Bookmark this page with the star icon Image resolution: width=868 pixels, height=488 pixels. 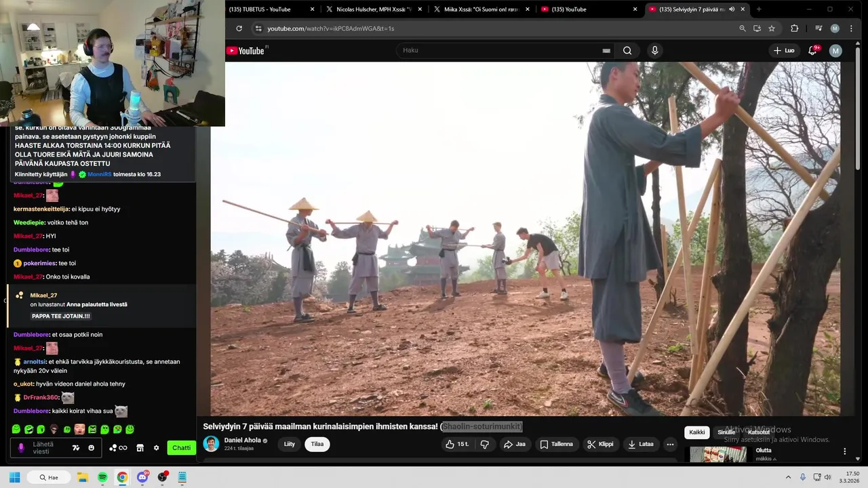coord(772,28)
